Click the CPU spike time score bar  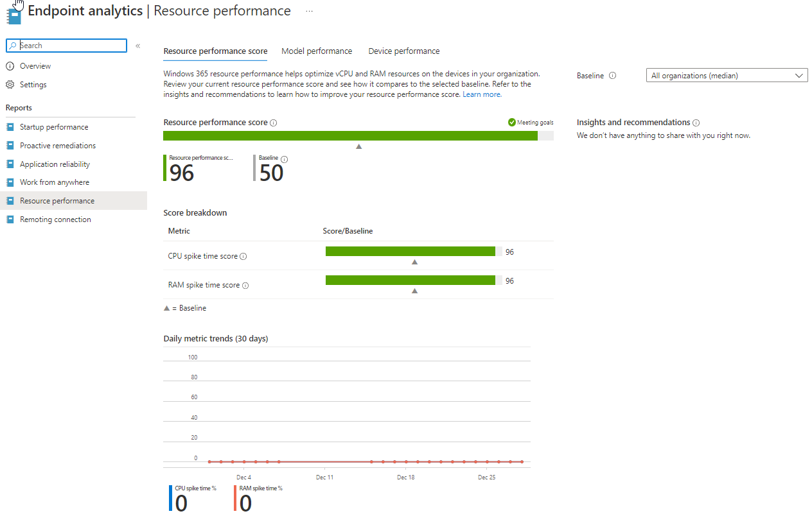tap(414, 252)
